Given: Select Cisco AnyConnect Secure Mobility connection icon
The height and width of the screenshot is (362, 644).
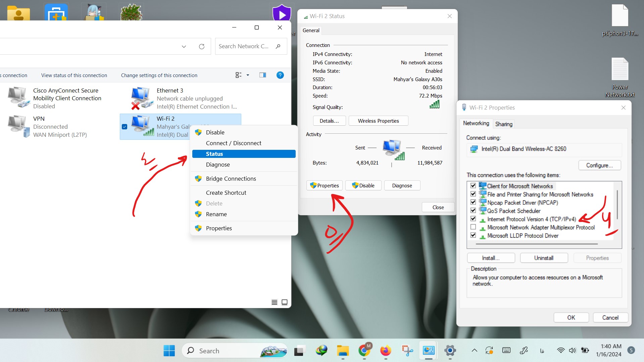Looking at the screenshot, I should point(19,98).
